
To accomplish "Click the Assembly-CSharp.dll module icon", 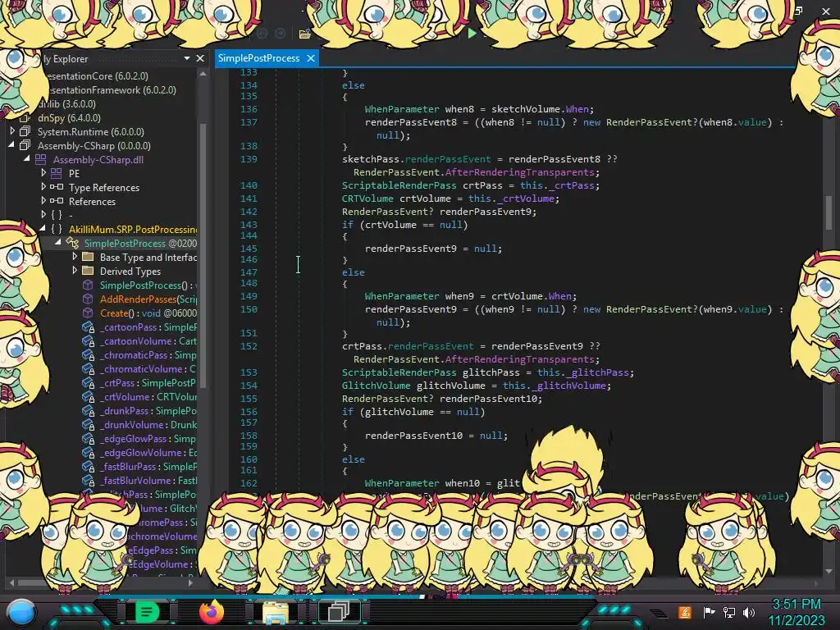I will [41, 159].
